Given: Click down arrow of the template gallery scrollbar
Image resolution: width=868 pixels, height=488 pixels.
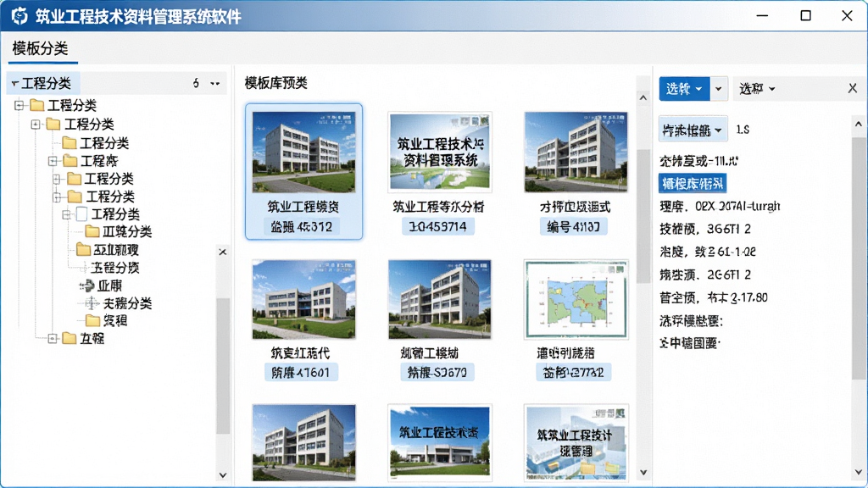Looking at the screenshot, I should (643, 473).
